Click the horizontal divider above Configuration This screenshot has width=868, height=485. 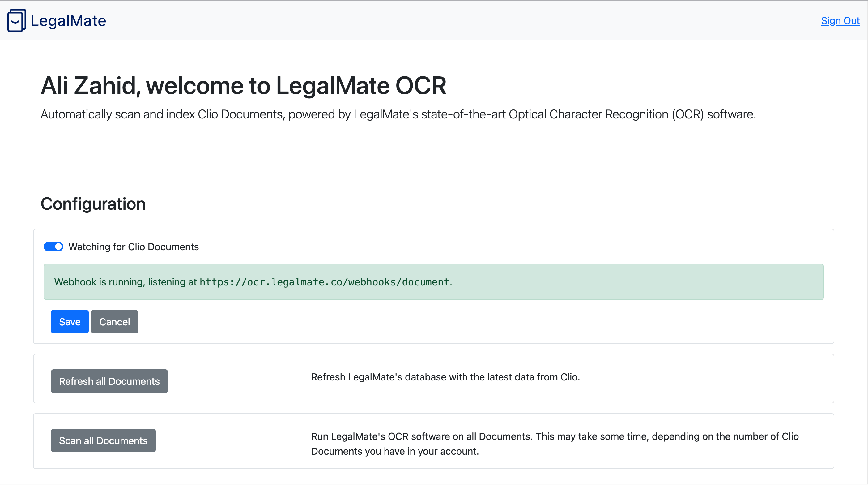pyautogui.click(x=433, y=163)
